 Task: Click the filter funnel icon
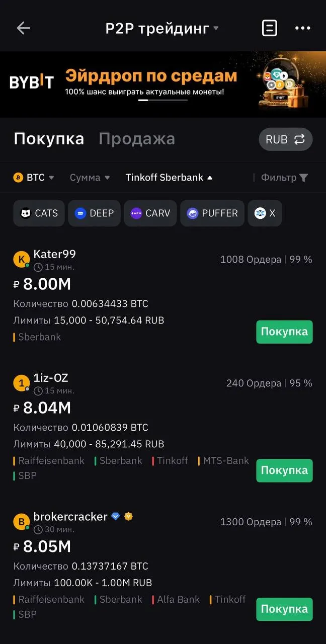click(x=303, y=178)
